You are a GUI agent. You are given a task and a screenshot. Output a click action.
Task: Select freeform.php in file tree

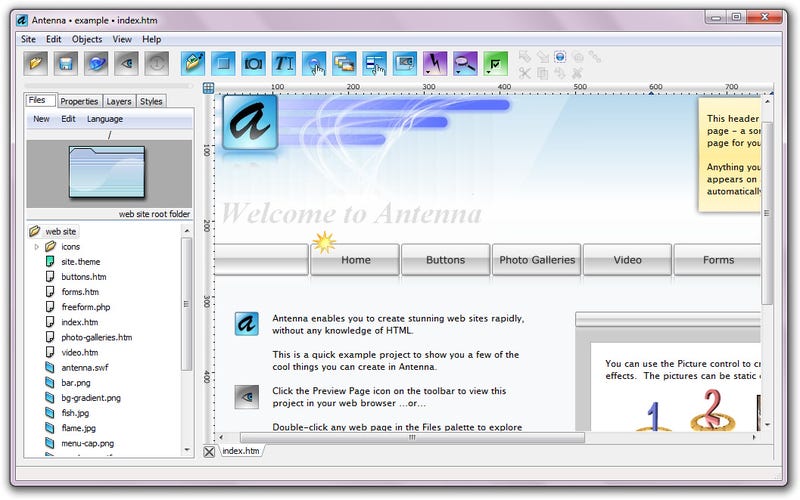tap(78, 307)
